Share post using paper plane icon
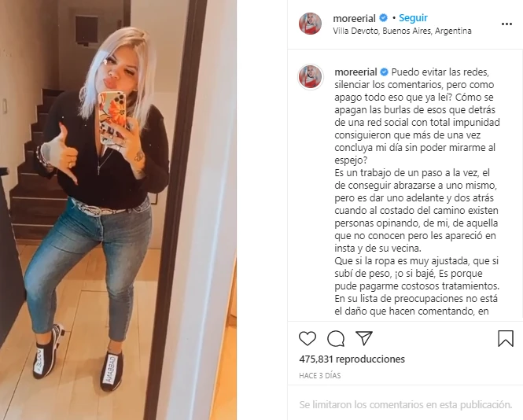The width and height of the screenshot is (523, 420). 364,338
